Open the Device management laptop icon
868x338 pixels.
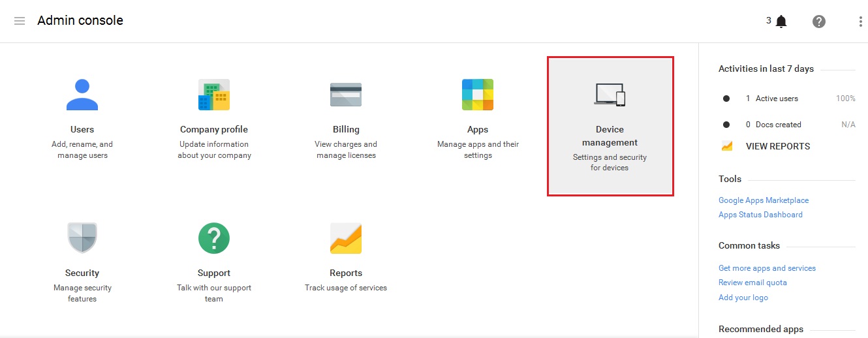(610, 95)
